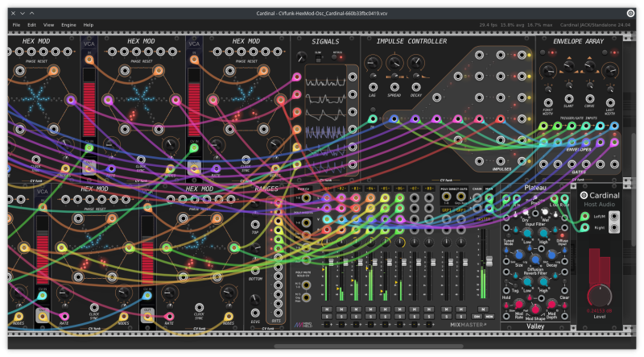The width and height of the screenshot is (644, 357).
Task: Open the View menu
Action: pos(48,25)
